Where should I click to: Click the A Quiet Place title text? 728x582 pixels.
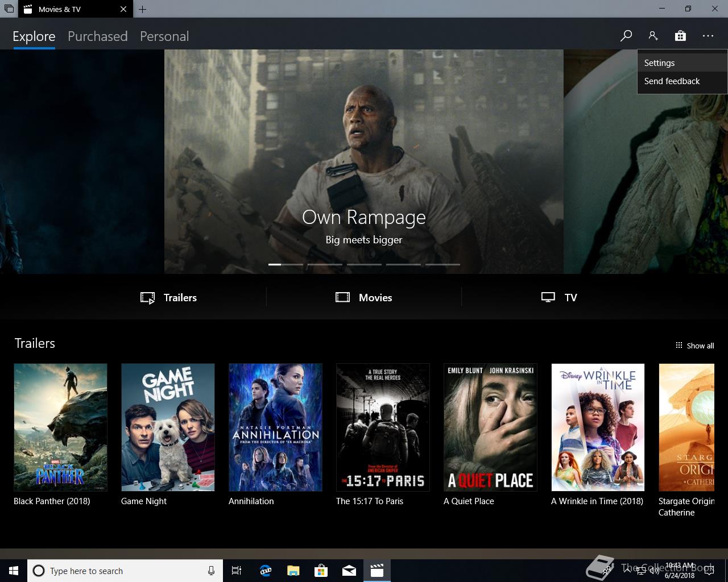pos(469,501)
